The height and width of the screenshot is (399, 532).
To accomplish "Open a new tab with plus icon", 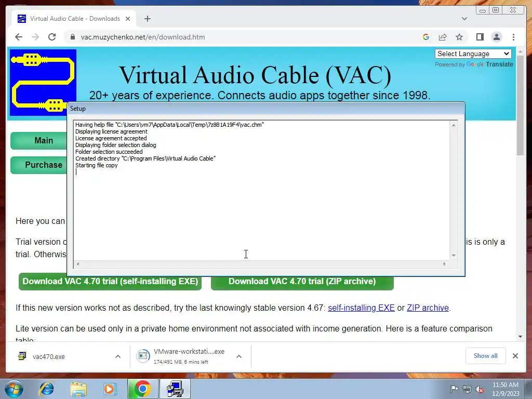I will 147,19.
